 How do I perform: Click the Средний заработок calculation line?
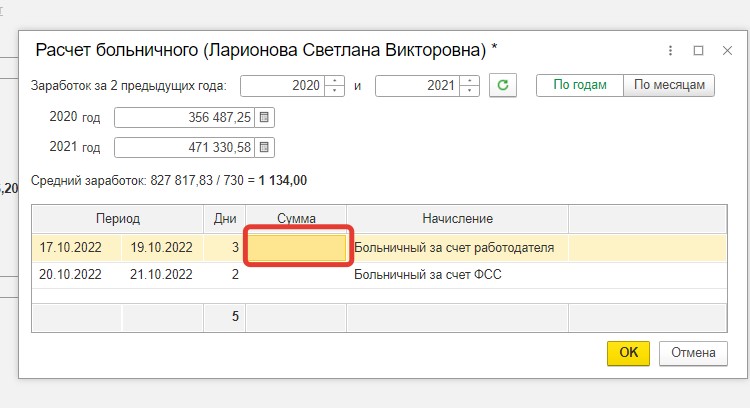click(169, 181)
